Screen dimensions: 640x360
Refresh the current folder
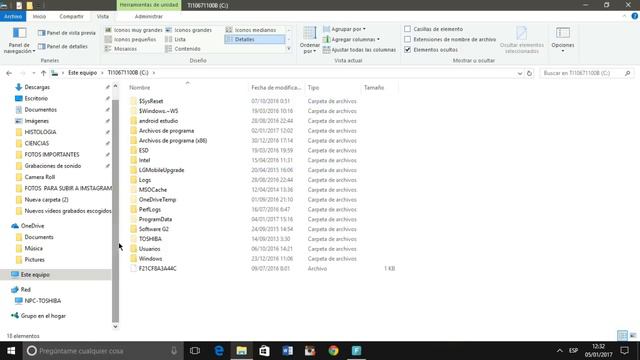(529, 73)
